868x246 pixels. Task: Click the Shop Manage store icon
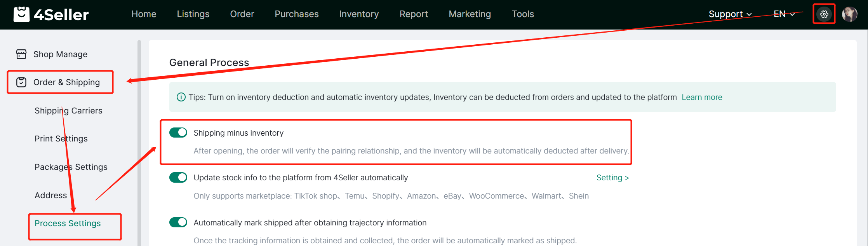coord(21,54)
